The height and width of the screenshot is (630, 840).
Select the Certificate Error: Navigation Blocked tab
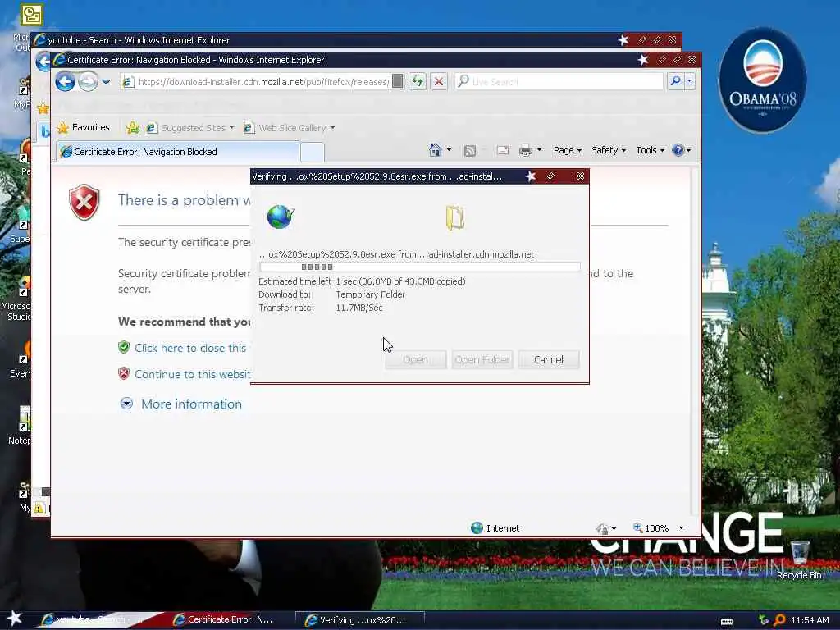point(178,152)
